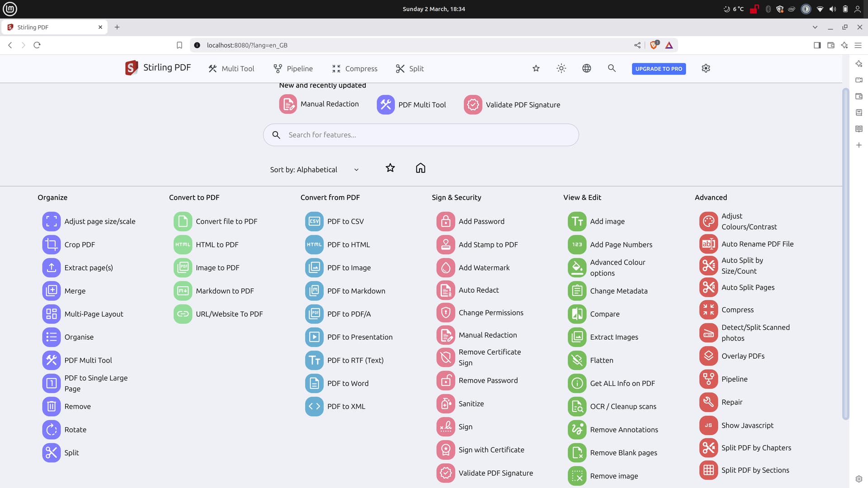Click the PDF to XML icon
868x488 pixels.
[x=314, y=406]
